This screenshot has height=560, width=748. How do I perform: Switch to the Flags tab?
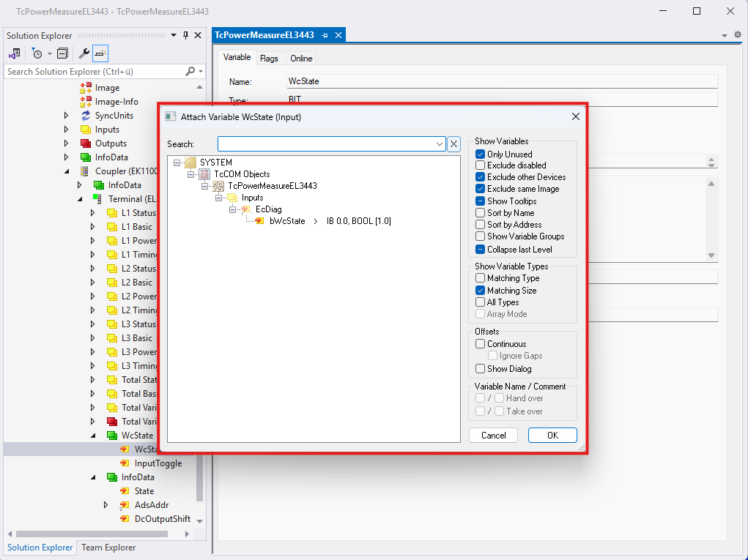(x=269, y=59)
